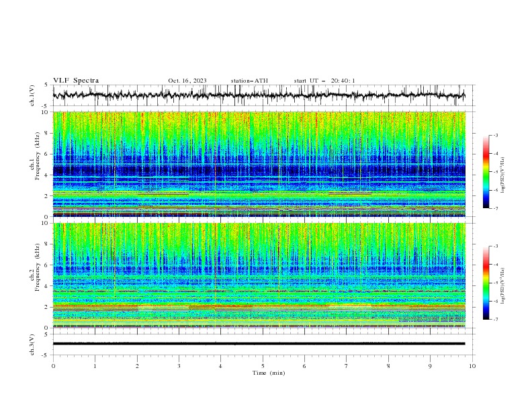This screenshot has width=532, height=411.
Task: Click the "ch.3(V)" axis label
Action: 32,345
